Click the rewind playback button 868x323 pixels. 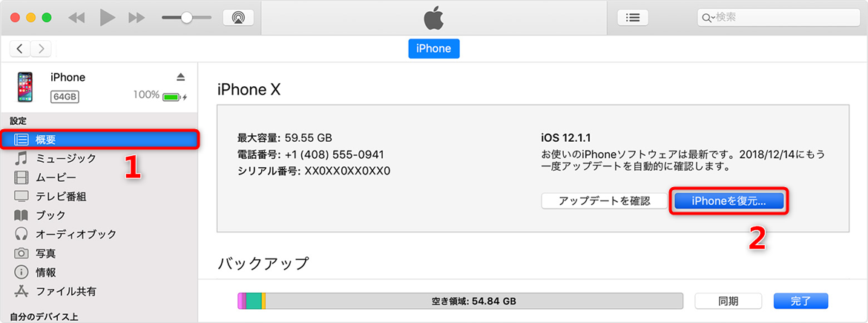click(x=76, y=18)
